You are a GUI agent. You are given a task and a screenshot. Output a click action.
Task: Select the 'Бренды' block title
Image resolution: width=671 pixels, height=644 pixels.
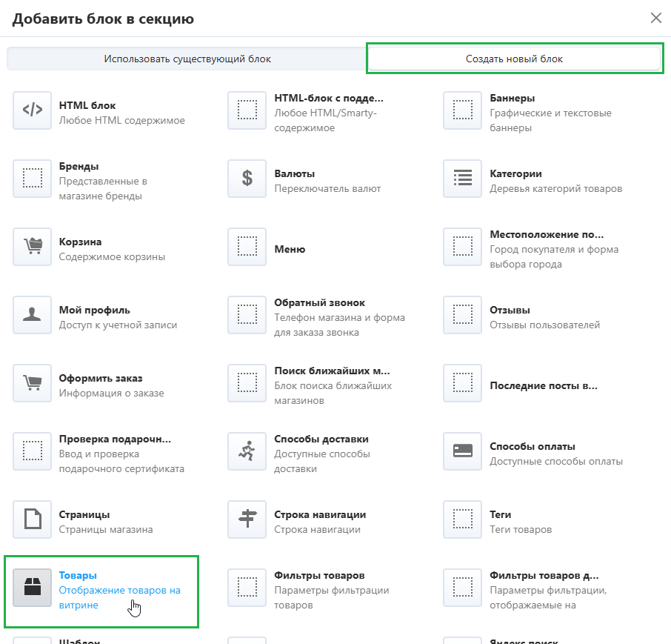coord(79,166)
